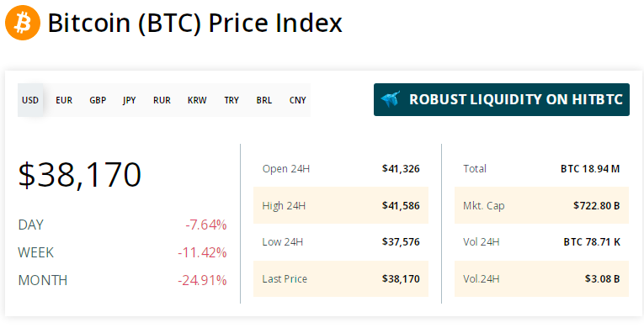
Task: Click the DAY change percentage -7.64%
Action: coord(205,225)
